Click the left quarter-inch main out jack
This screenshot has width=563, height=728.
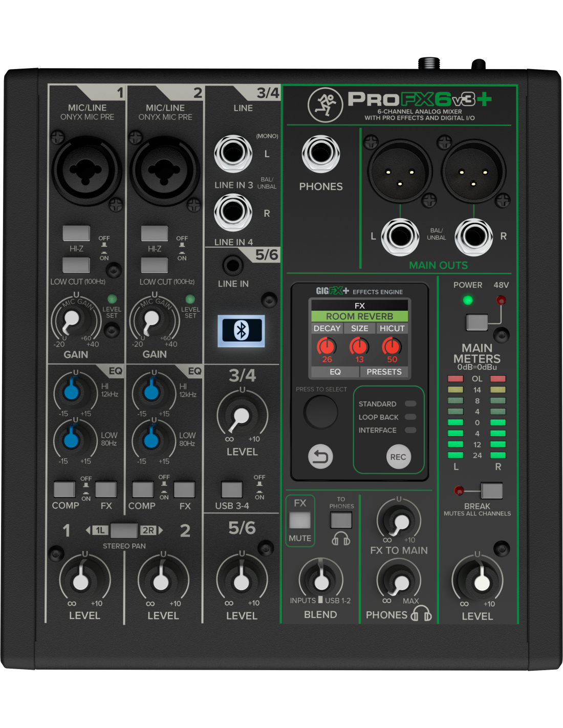click(x=400, y=237)
